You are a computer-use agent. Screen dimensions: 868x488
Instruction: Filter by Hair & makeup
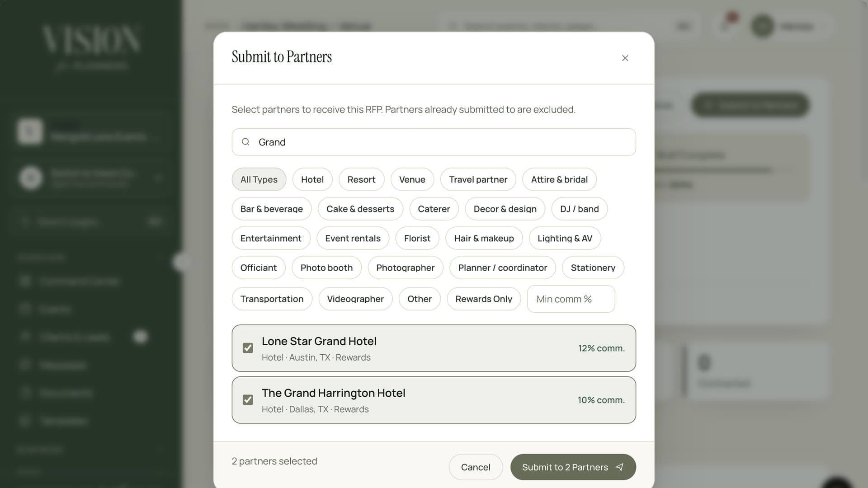(x=484, y=238)
